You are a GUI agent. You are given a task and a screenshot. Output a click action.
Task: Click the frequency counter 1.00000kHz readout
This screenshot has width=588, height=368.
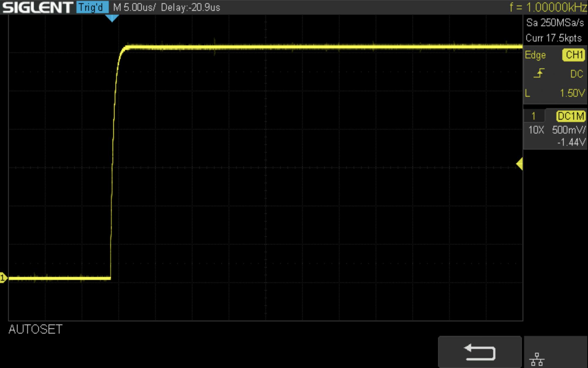548,7
